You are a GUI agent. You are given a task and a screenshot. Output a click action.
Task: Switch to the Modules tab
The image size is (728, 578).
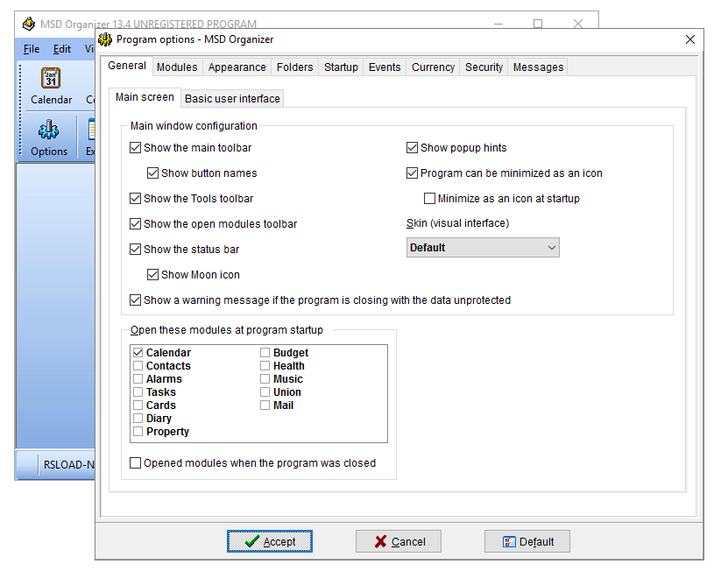[x=177, y=67]
